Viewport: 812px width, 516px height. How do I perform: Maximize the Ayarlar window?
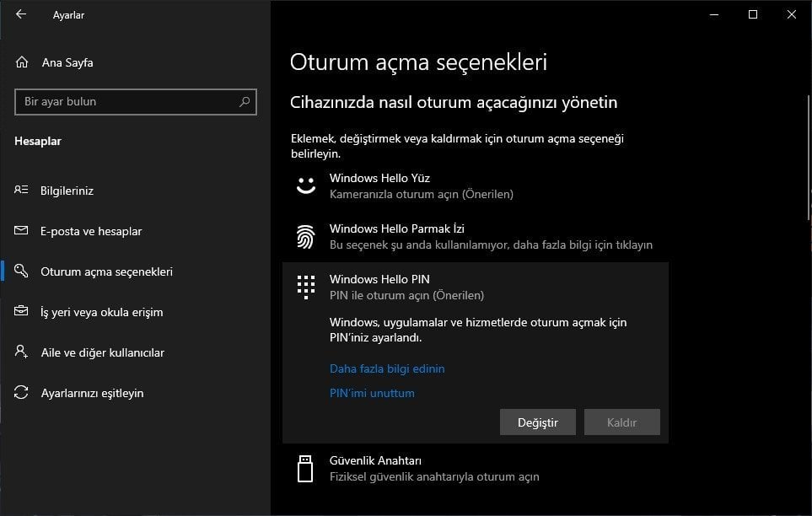click(x=753, y=14)
